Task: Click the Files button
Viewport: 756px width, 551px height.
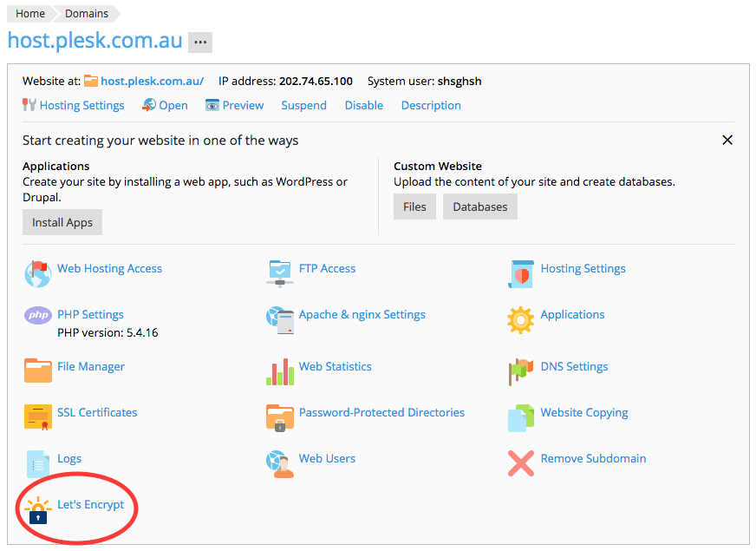Action: [414, 207]
